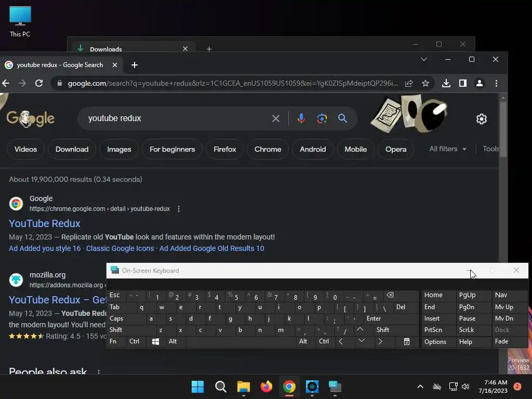Toggle right Shift key on On-Screen Keyboard

[396, 330]
